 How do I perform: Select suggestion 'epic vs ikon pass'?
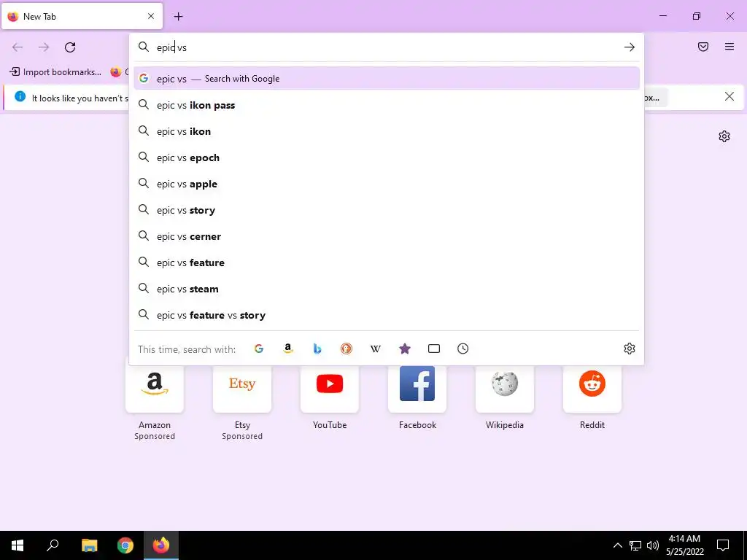pyautogui.click(x=387, y=105)
